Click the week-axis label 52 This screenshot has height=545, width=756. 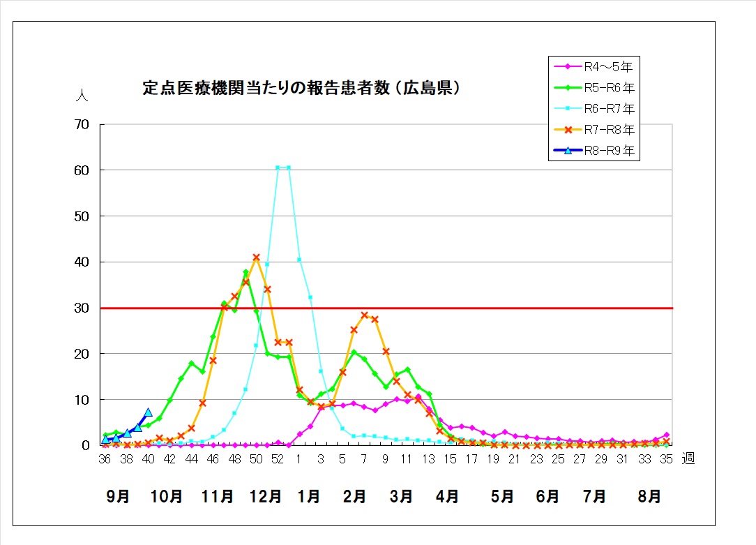pyautogui.click(x=278, y=459)
